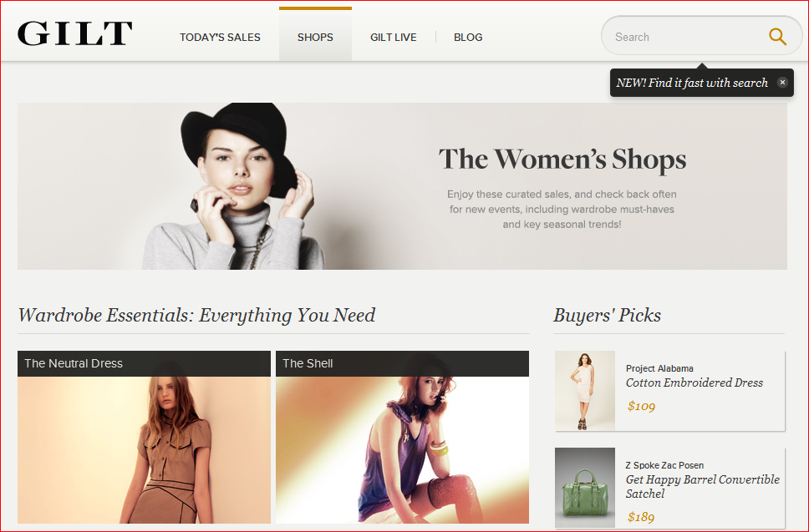Open the Cotton Embroidered Dress product link

[694, 383]
